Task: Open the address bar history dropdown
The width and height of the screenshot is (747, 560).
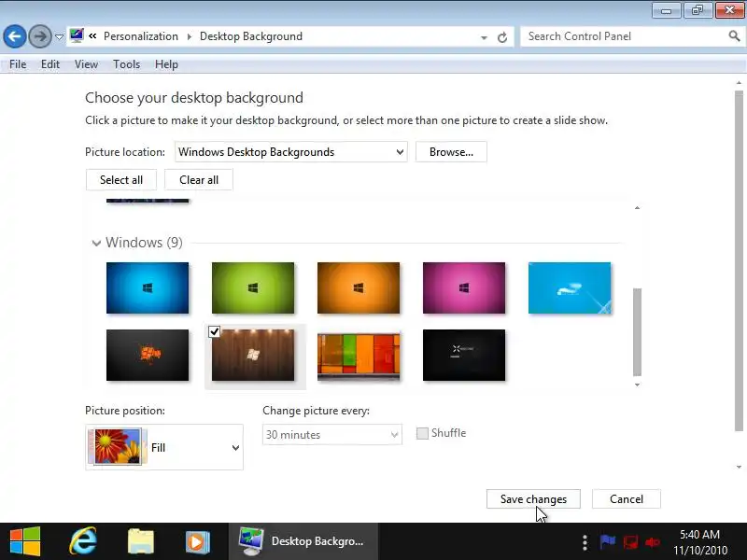Action: pyautogui.click(x=484, y=37)
